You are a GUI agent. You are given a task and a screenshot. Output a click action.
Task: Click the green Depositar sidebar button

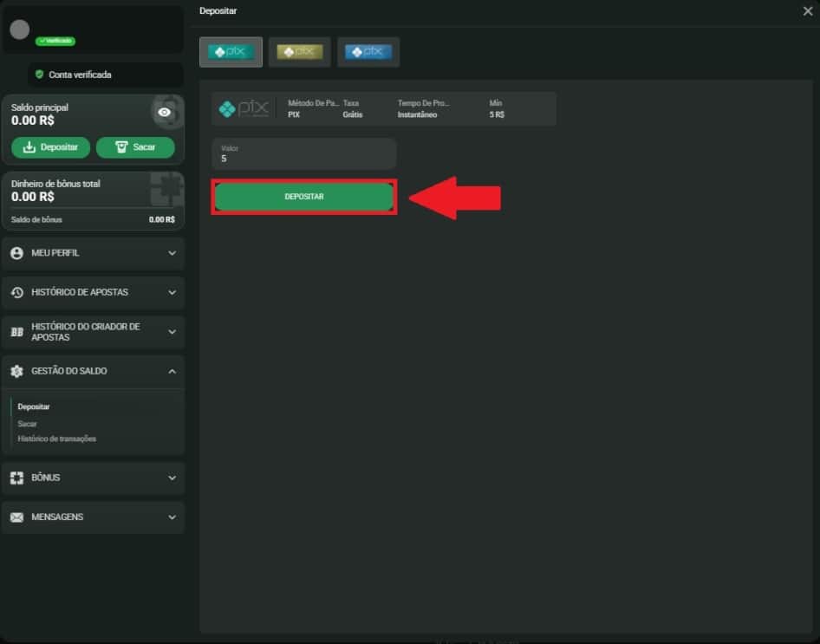(50, 147)
